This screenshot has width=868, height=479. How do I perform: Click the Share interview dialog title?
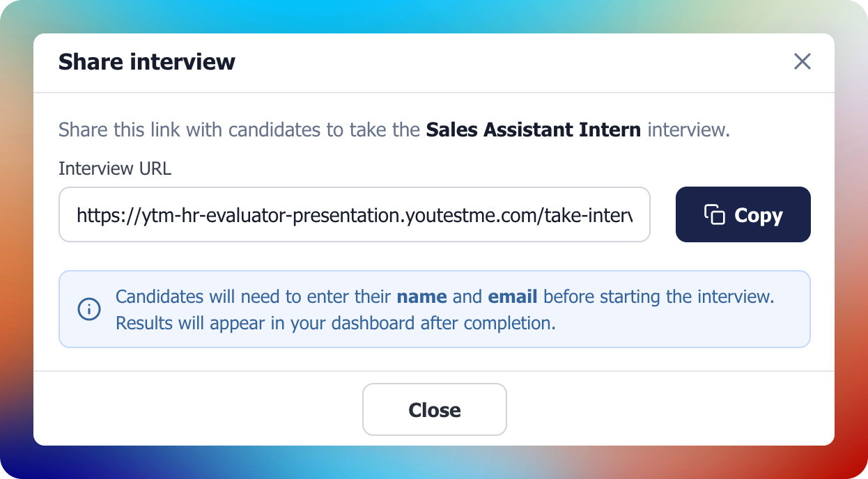pyautogui.click(x=146, y=62)
